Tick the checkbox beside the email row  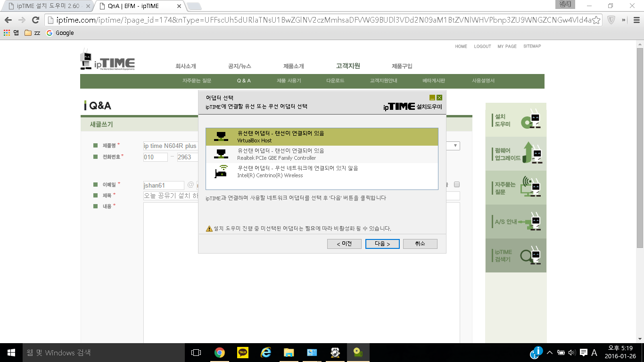point(456,184)
